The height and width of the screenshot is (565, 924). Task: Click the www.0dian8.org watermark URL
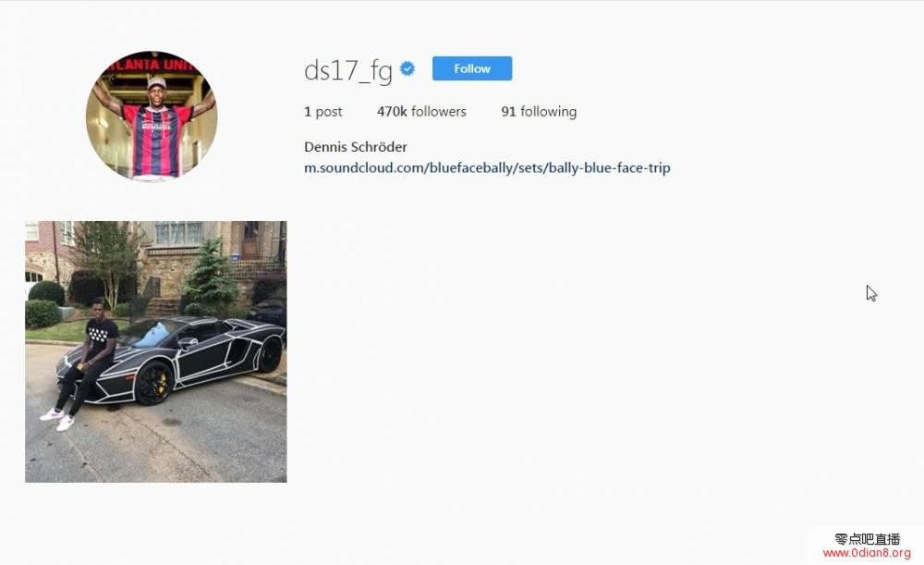tap(867, 553)
